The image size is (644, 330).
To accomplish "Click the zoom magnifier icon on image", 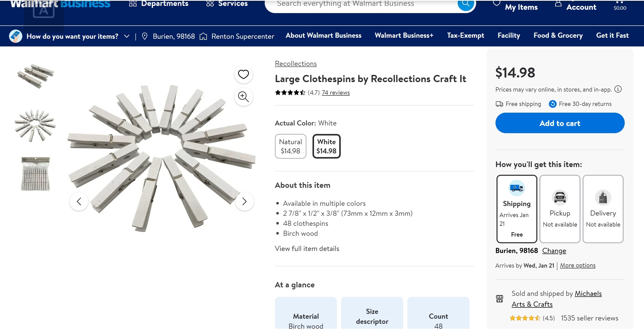I will pos(243,97).
